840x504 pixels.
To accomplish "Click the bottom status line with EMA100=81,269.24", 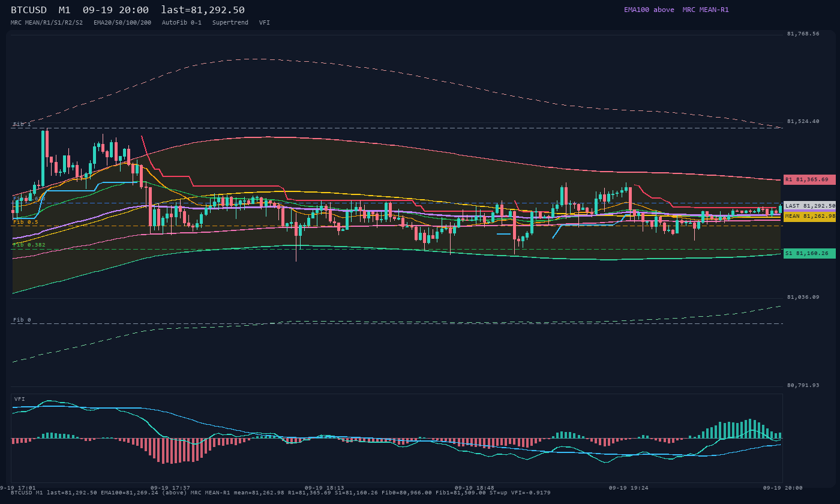I will tap(281, 493).
